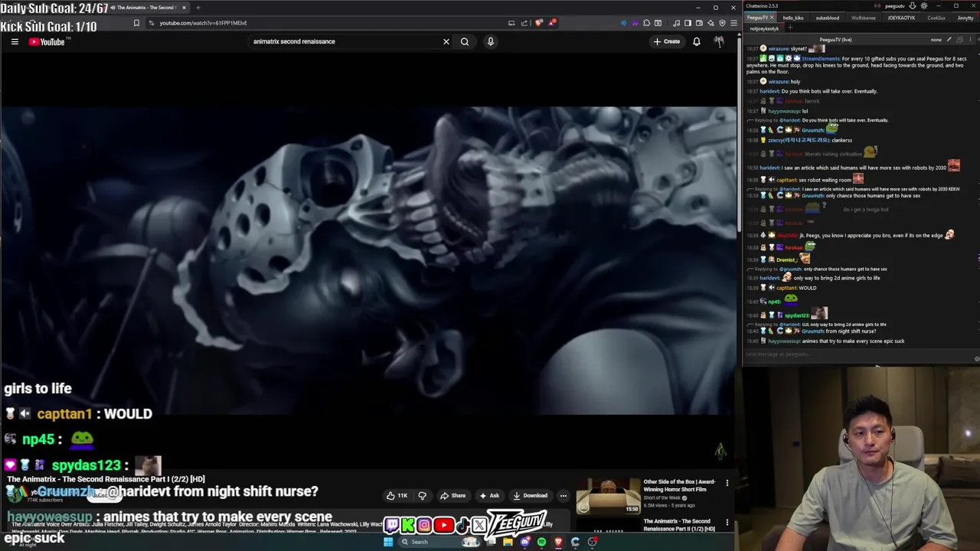The image size is (980, 551).
Task: Open a new browser tab
Action: coord(198,8)
